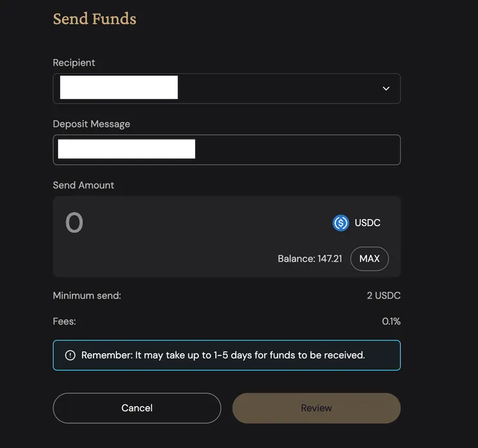
Task: Click the Balance: 147.21 text
Action: (x=310, y=259)
